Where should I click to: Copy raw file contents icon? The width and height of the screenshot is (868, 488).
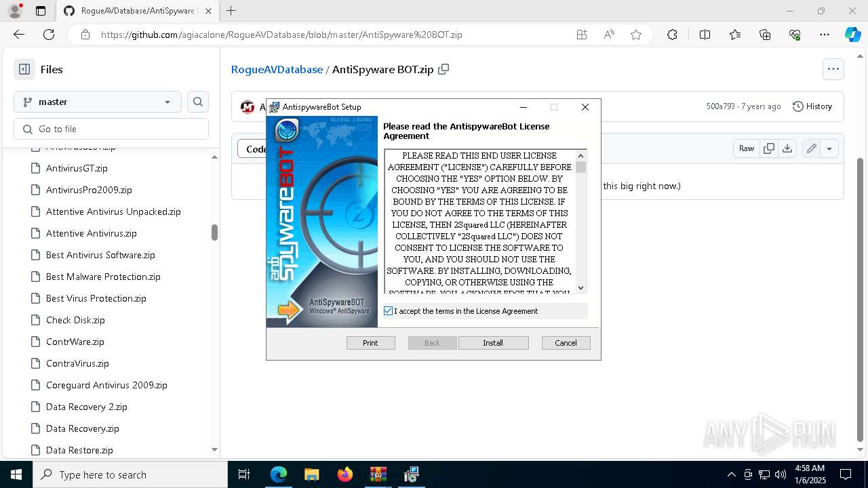coord(769,148)
